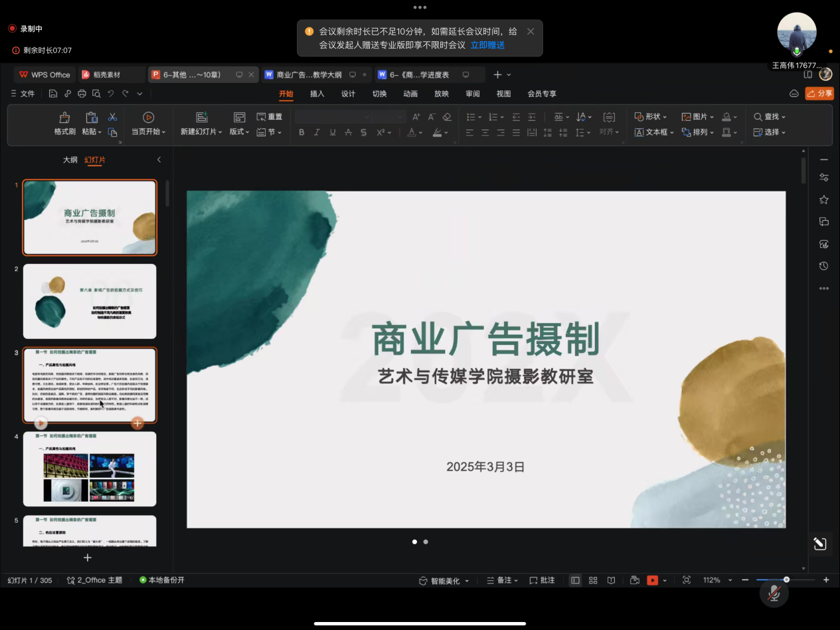Click the orange 分享 share button
The width and height of the screenshot is (840, 630).
point(819,94)
